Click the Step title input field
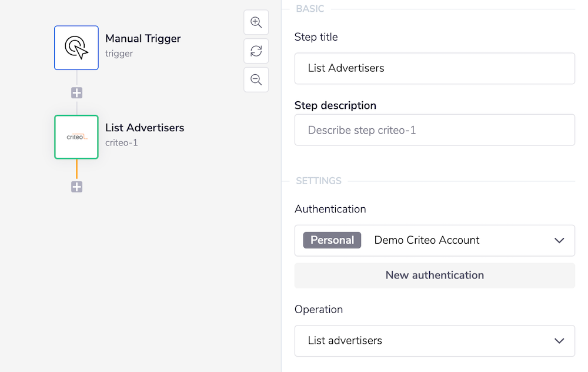 pyautogui.click(x=435, y=68)
